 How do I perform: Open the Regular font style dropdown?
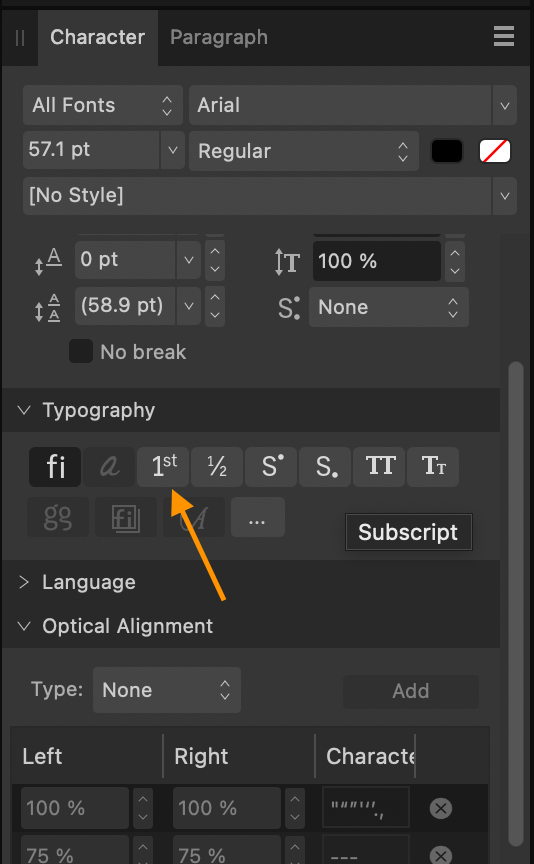(304, 151)
